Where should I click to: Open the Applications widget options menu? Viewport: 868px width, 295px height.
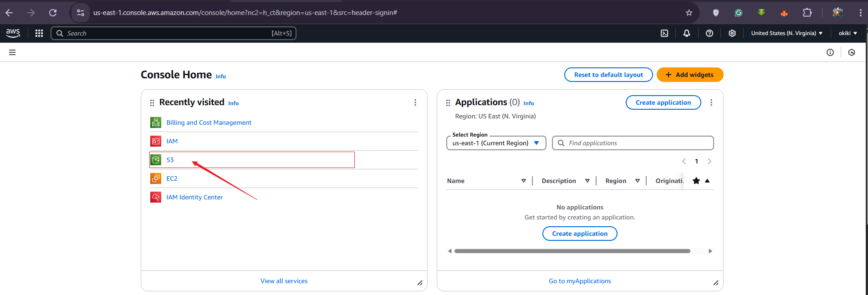tap(711, 102)
